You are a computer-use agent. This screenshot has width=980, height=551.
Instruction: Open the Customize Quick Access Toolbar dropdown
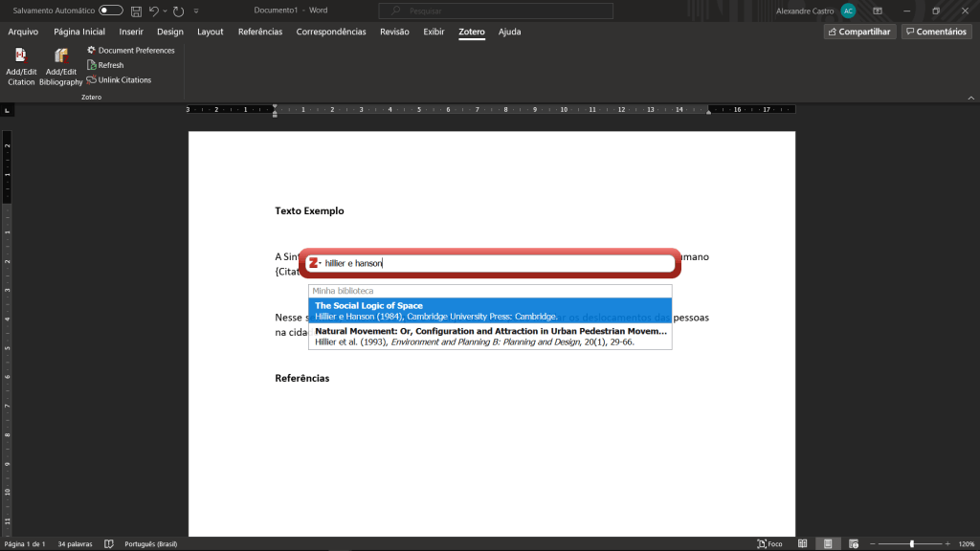click(196, 11)
